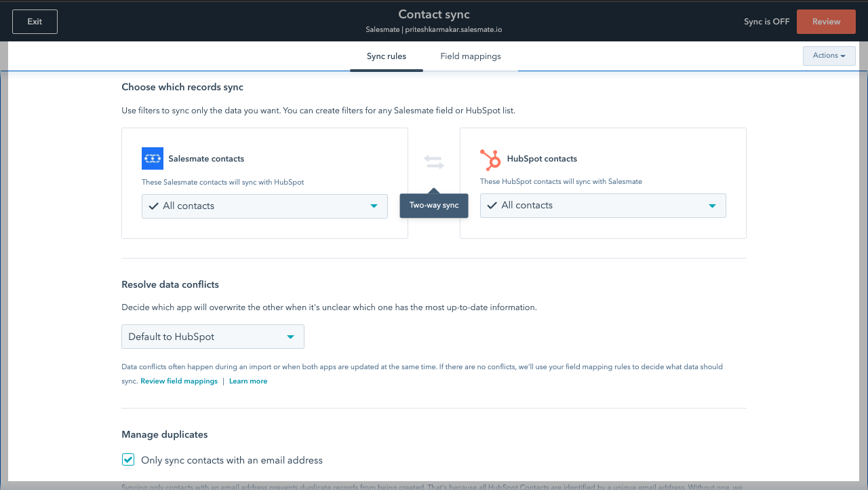Click HubSpot contacts heading

(542, 159)
